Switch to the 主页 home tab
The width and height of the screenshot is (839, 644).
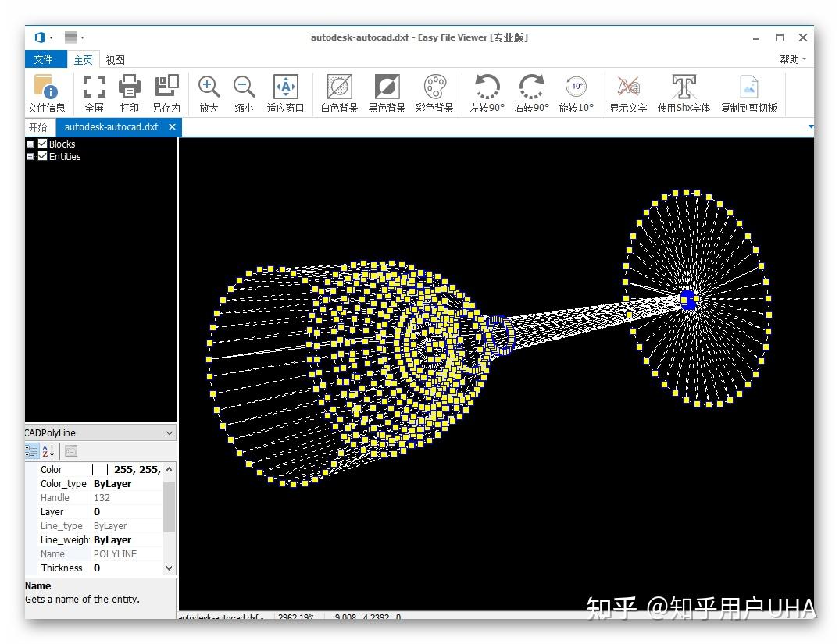[x=83, y=60]
